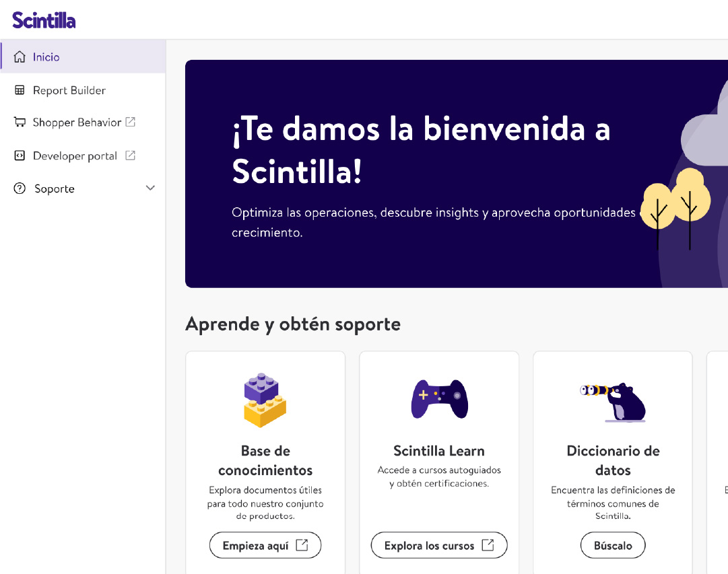Select Shopper Behavior sidebar item
The width and height of the screenshot is (728, 574).
pyautogui.click(x=77, y=122)
